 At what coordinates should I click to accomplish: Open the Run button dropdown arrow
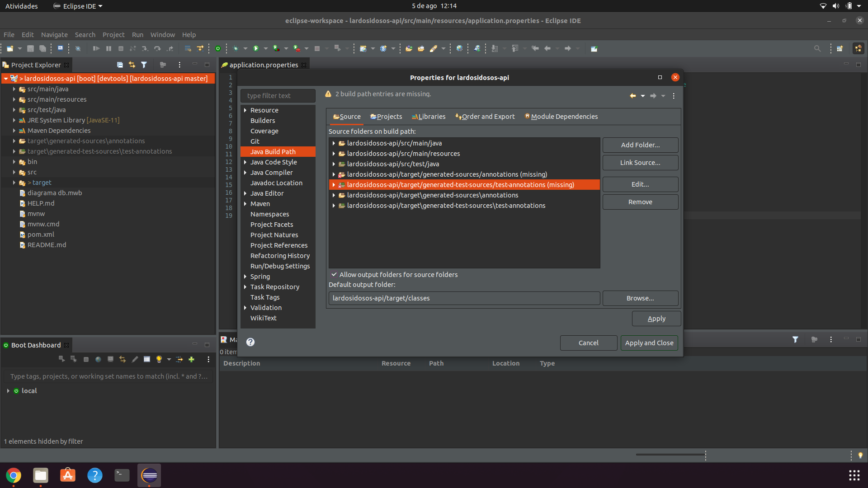pyautogui.click(x=266, y=48)
